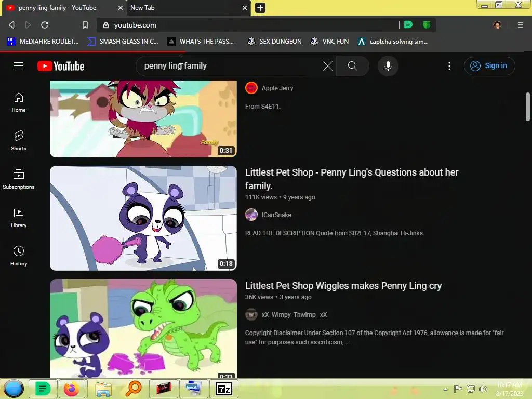Open captcha solving sim... bookmark
Viewport: 532px width, 399px height.
tap(393, 42)
